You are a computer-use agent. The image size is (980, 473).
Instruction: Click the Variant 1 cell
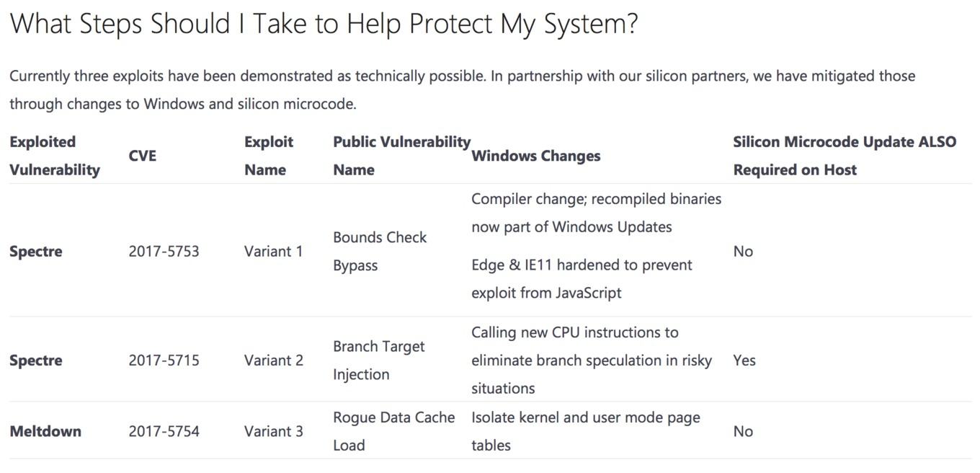[273, 252]
